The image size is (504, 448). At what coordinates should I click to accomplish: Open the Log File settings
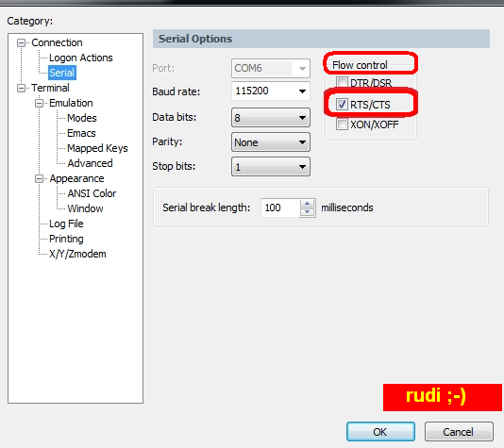[x=66, y=224]
